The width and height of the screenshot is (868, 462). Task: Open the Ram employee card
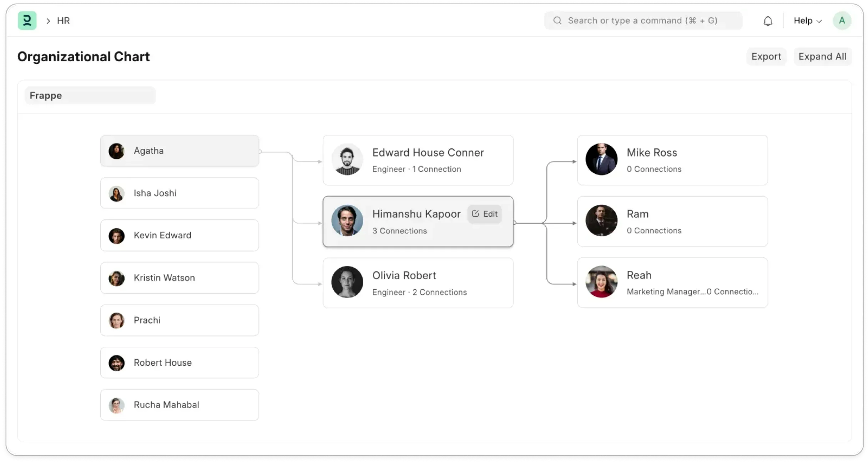[672, 222]
